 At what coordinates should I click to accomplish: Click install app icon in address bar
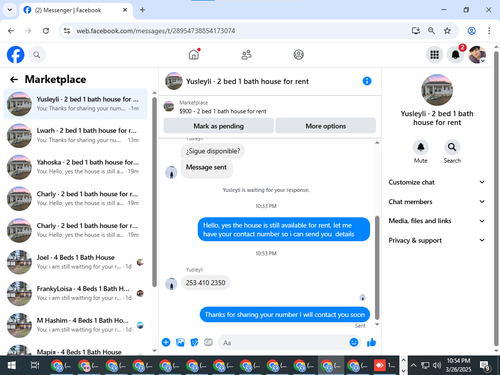coord(415,31)
